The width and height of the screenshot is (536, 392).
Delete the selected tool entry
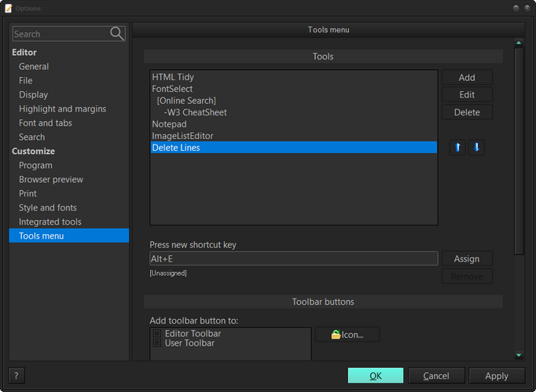point(467,112)
